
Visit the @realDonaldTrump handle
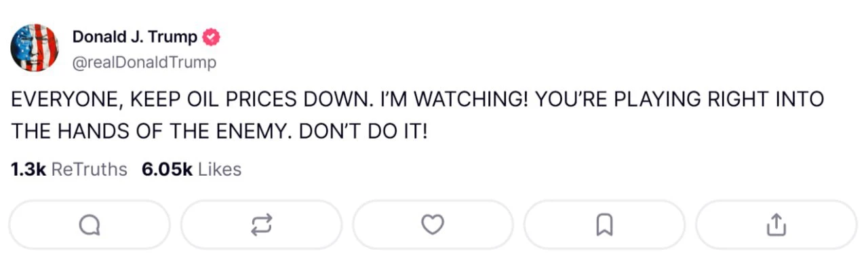(x=144, y=62)
